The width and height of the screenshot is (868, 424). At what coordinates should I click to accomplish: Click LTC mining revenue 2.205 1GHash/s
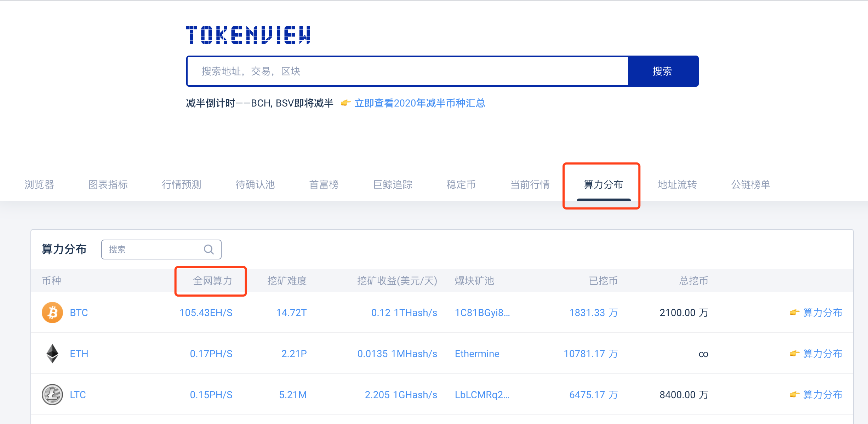point(401,395)
